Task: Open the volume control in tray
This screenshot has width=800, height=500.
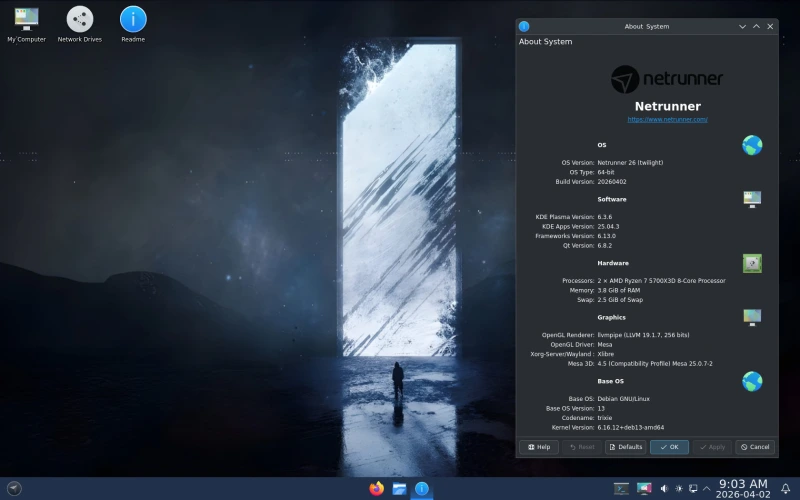Action: 664,489
